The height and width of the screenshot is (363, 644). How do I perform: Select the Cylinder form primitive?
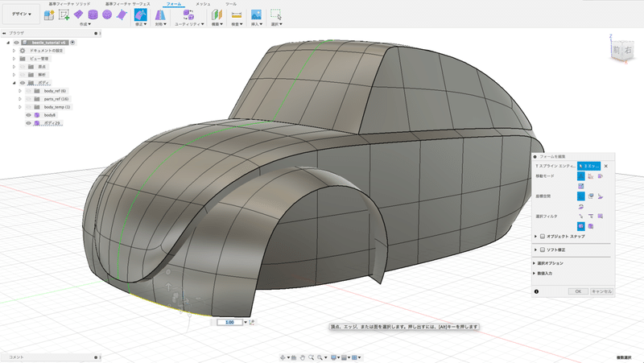point(93,15)
